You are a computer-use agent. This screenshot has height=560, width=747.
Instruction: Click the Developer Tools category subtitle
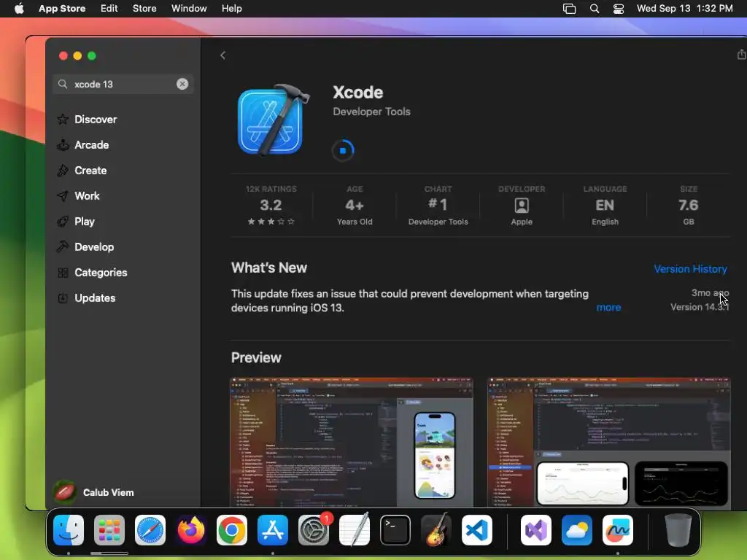pos(371,112)
